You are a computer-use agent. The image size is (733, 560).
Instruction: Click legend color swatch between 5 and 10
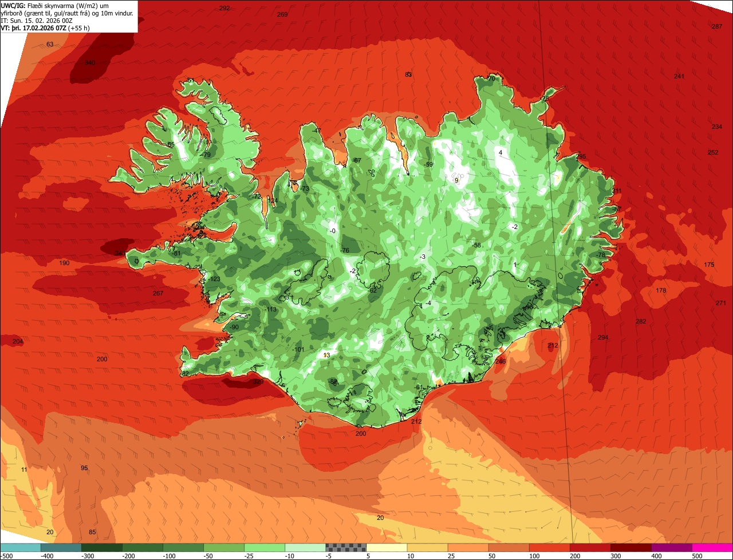click(x=387, y=547)
